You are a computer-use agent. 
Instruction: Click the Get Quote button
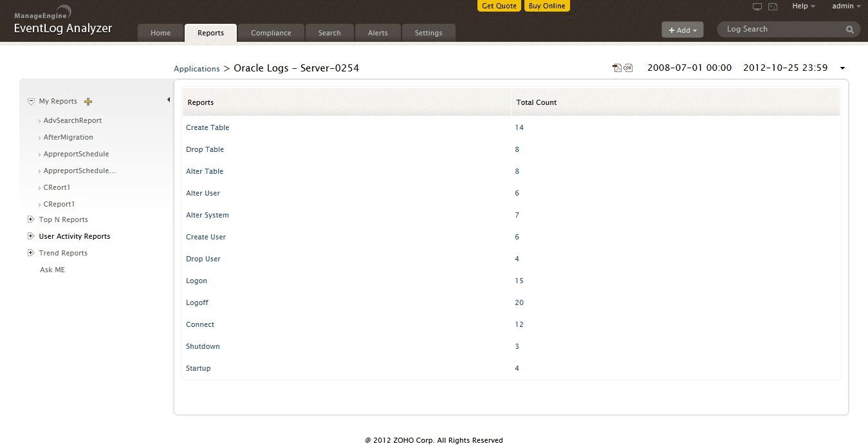(x=499, y=6)
